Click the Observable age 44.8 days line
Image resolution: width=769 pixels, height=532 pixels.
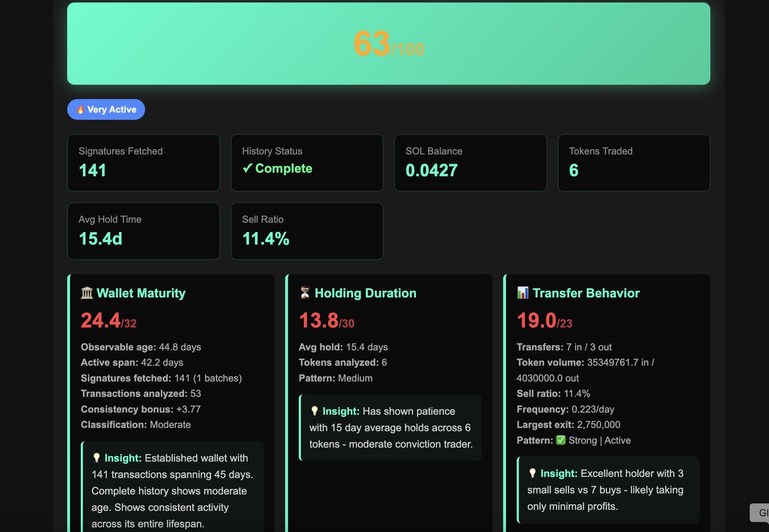coord(141,347)
